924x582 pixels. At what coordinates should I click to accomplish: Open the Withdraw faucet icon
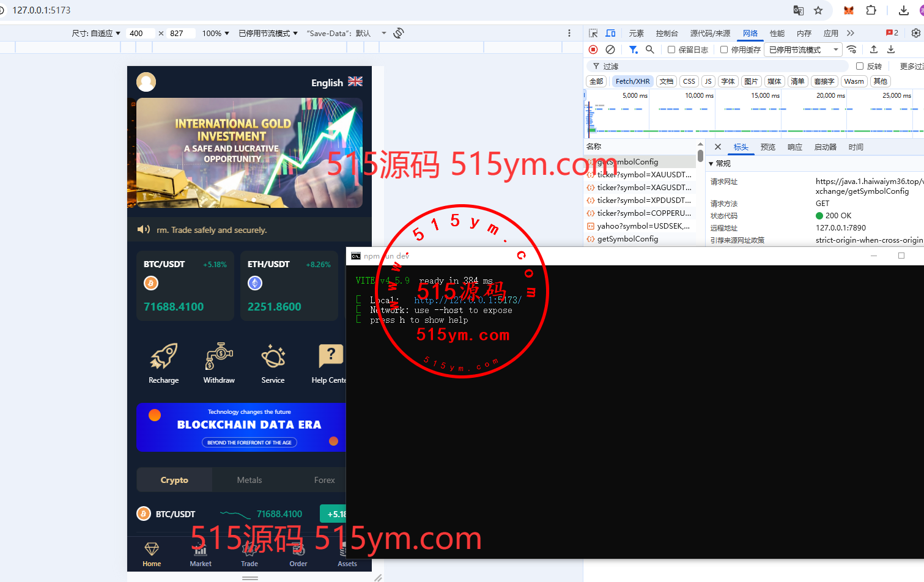(218, 356)
